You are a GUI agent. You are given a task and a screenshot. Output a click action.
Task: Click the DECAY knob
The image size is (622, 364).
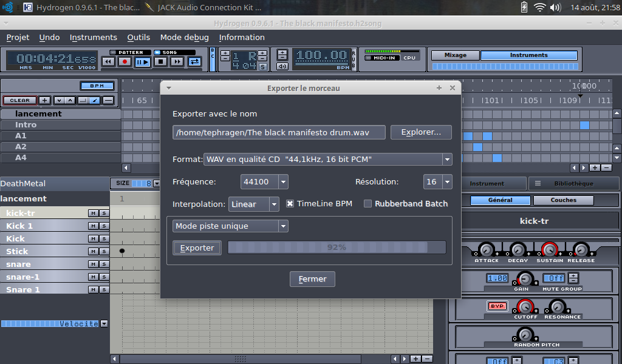pyautogui.click(x=518, y=249)
